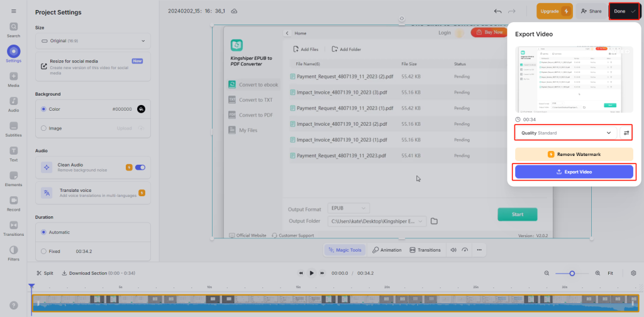Toggle Clean Audio switch
This screenshot has height=317, width=644.
(140, 167)
